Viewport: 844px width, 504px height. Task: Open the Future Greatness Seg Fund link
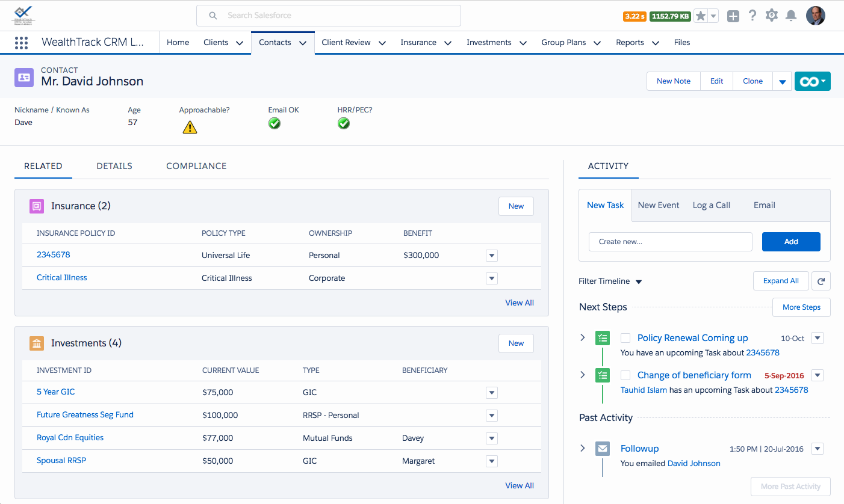[x=85, y=414]
